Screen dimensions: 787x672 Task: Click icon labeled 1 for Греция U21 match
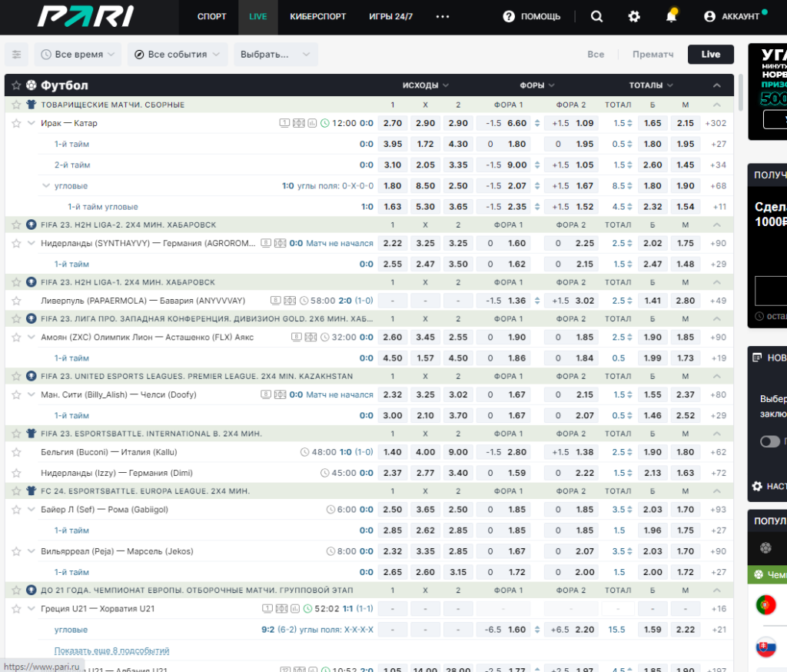coord(267,609)
